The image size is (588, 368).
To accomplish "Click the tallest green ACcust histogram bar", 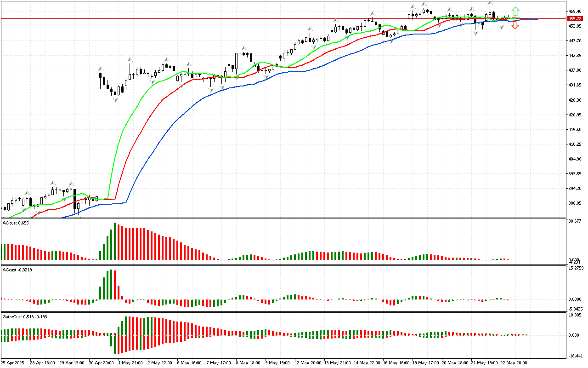I will coord(111,284).
